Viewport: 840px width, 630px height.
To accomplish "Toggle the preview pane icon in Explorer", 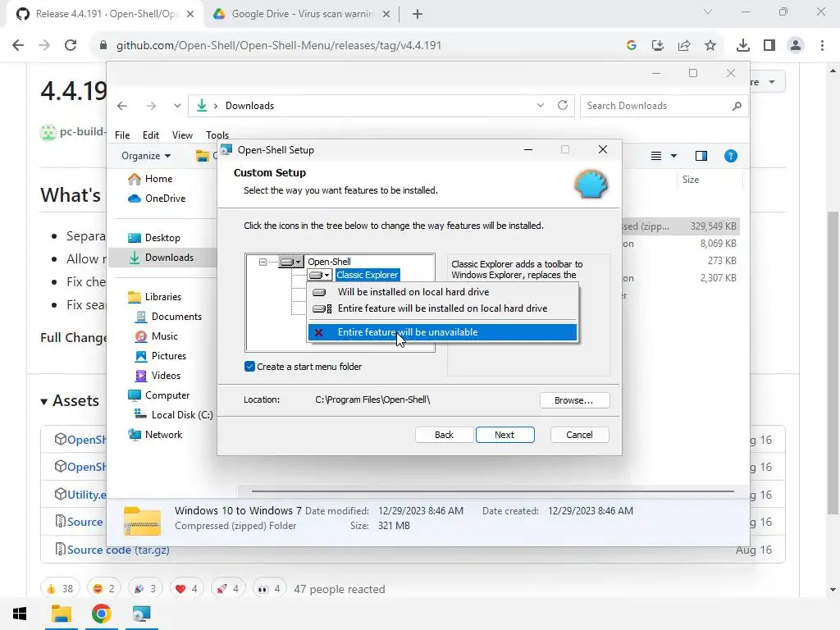I will point(701,156).
